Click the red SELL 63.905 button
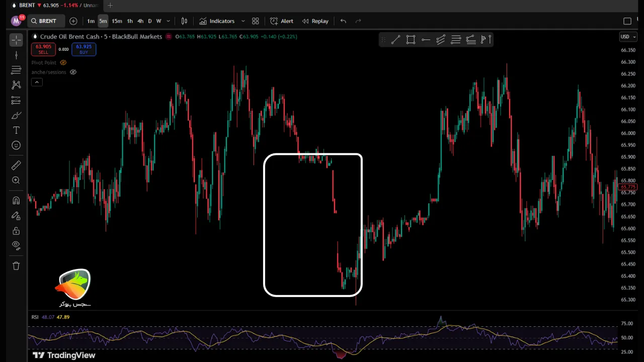 coord(43,49)
